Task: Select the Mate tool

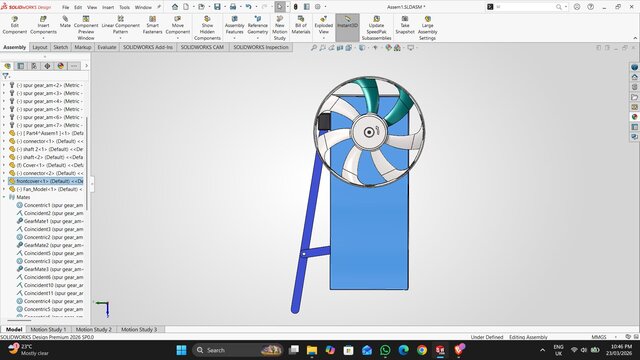Action: tap(65, 22)
